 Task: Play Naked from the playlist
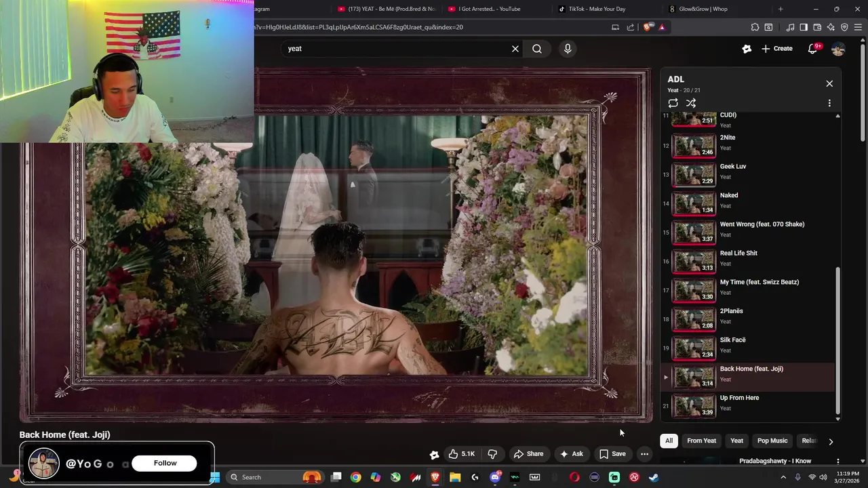pyautogui.click(x=749, y=203)
